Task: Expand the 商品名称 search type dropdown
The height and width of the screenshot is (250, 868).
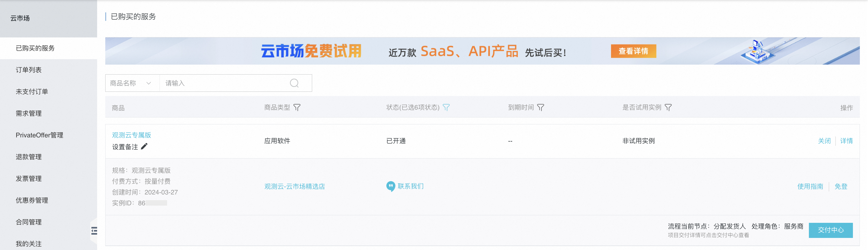Action: [x=132, y=83]
